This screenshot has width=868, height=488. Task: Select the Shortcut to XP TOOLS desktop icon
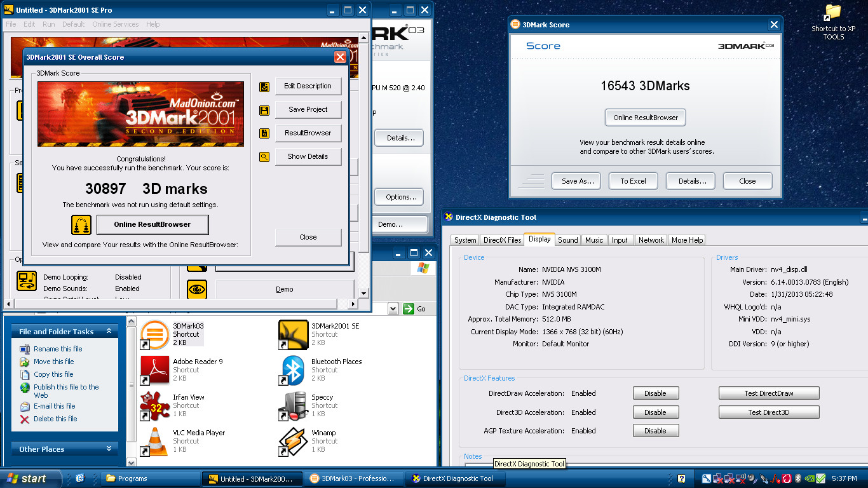click(x=833, y=22)
